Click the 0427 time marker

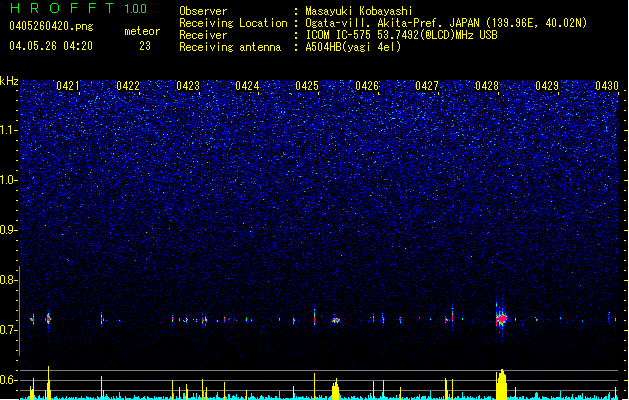click(427, 86)
